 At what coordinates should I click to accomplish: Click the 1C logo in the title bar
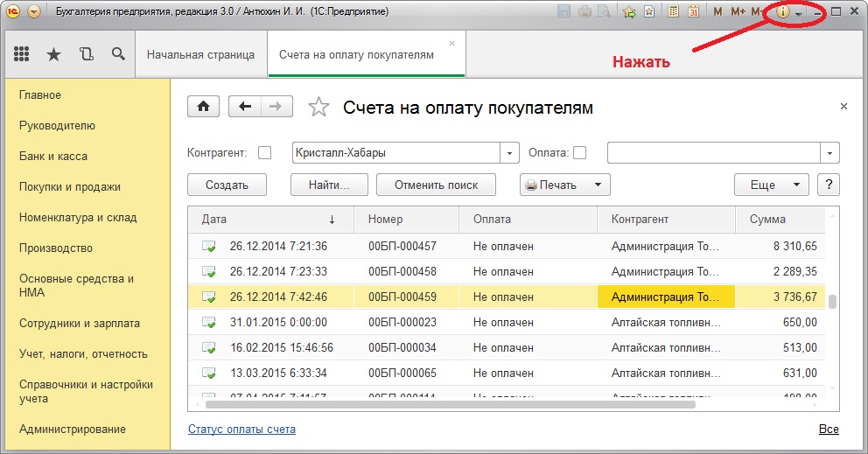coord(13,11)
